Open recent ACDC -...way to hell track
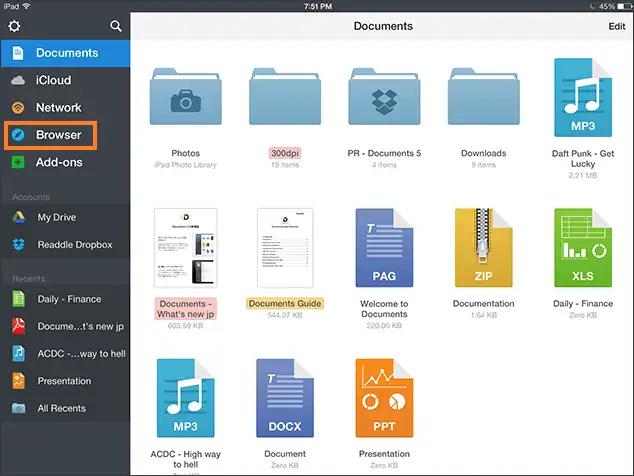Image resolution: width=634 pixels, height=476 pixels. click(x=65, y=354)
